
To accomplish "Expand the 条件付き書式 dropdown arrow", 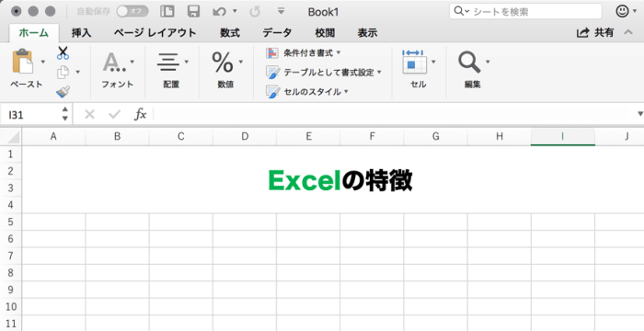I will point(339,52).
